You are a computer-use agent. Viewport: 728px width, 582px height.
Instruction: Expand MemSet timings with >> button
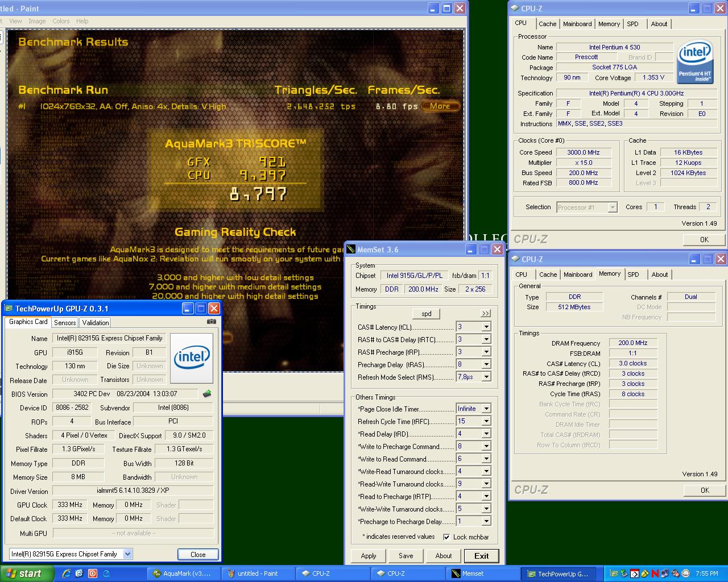pyautogui.click(x=485, y=314)
